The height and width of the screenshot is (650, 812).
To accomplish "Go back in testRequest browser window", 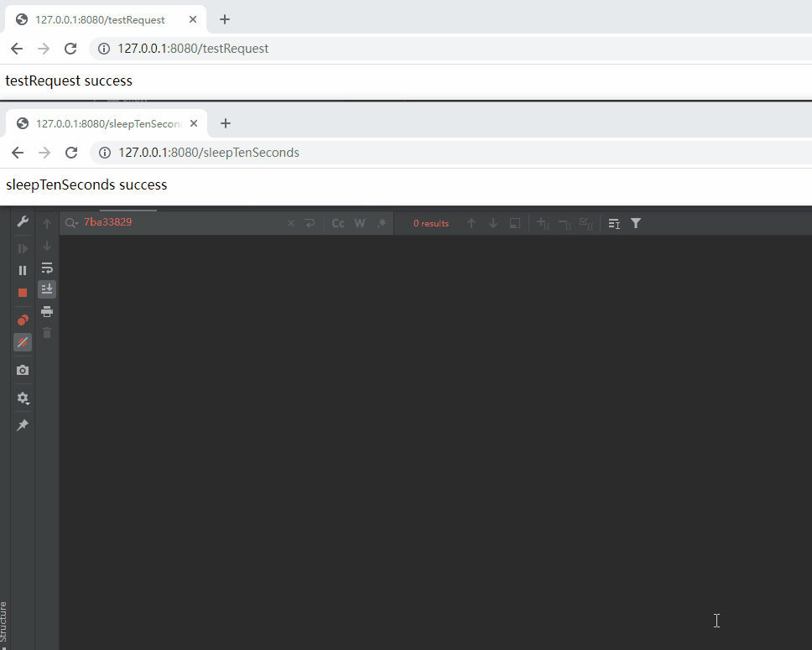I will click(17, 48).
